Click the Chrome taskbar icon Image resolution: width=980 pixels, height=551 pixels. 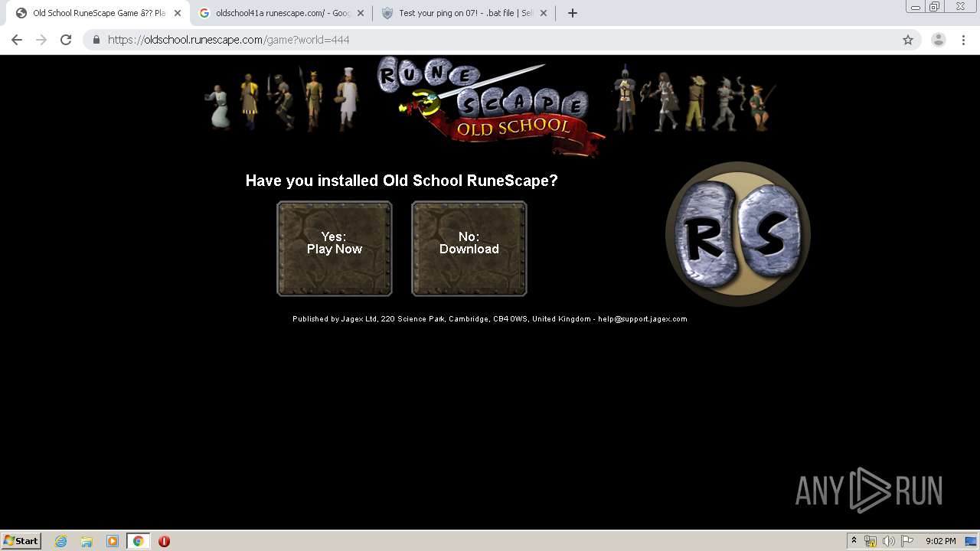138,541
